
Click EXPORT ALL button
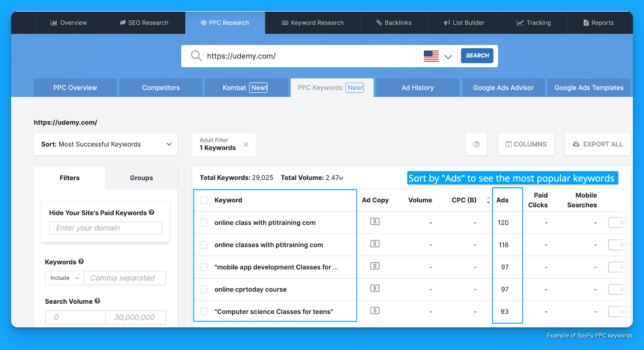coord(598,144)
